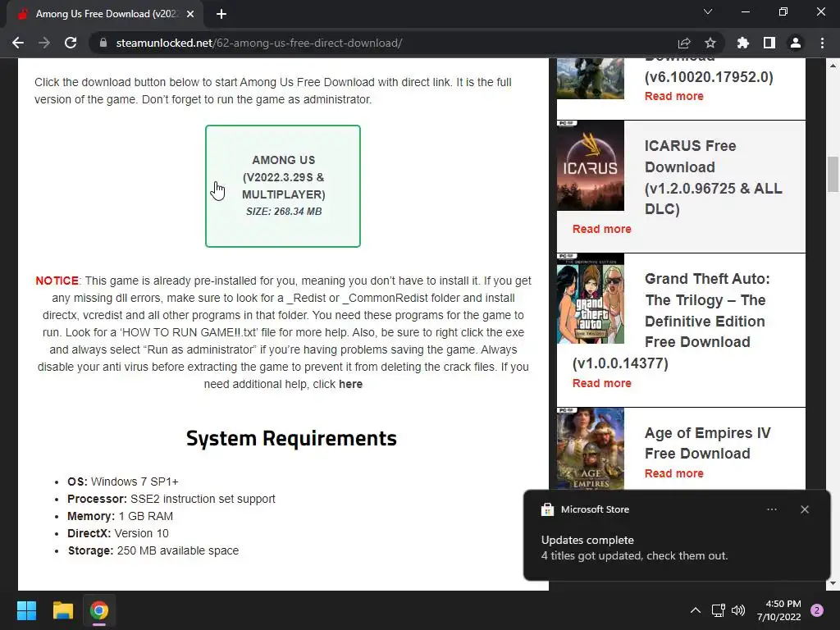Open Grand Theft Auto Trilogy thumbnail

pyautogui.click(x=591, y=299)
